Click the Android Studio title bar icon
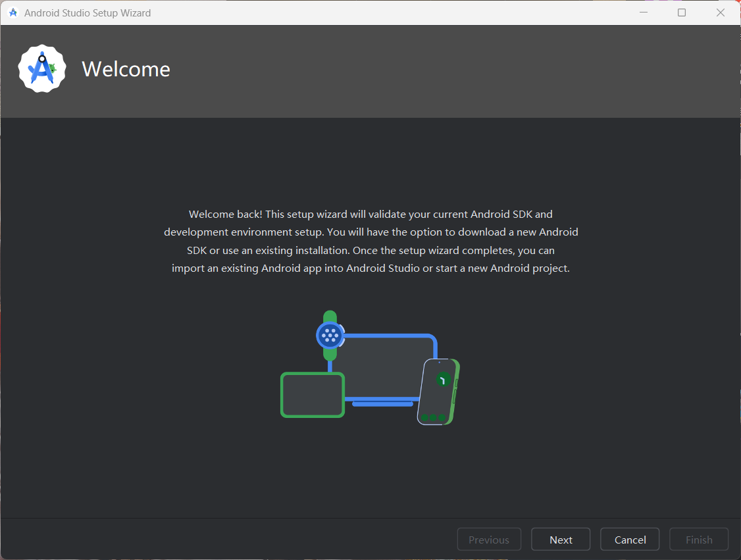 [13, 13]
